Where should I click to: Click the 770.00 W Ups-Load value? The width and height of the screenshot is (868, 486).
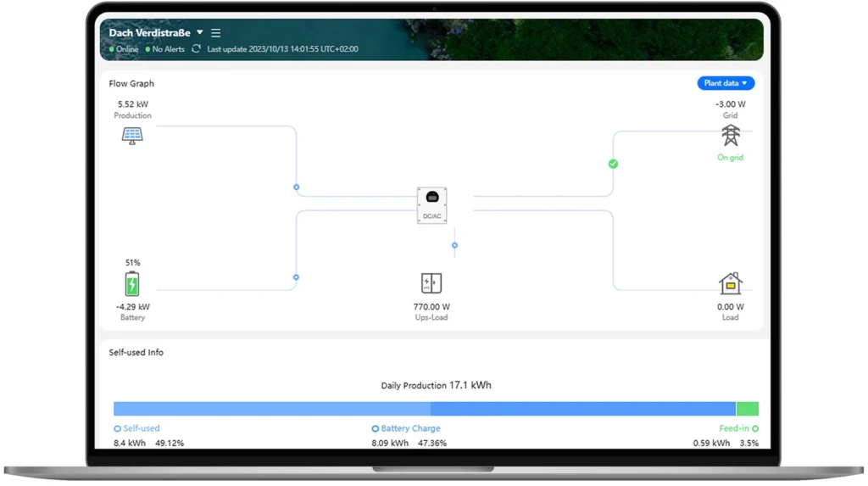coord(431,306)
